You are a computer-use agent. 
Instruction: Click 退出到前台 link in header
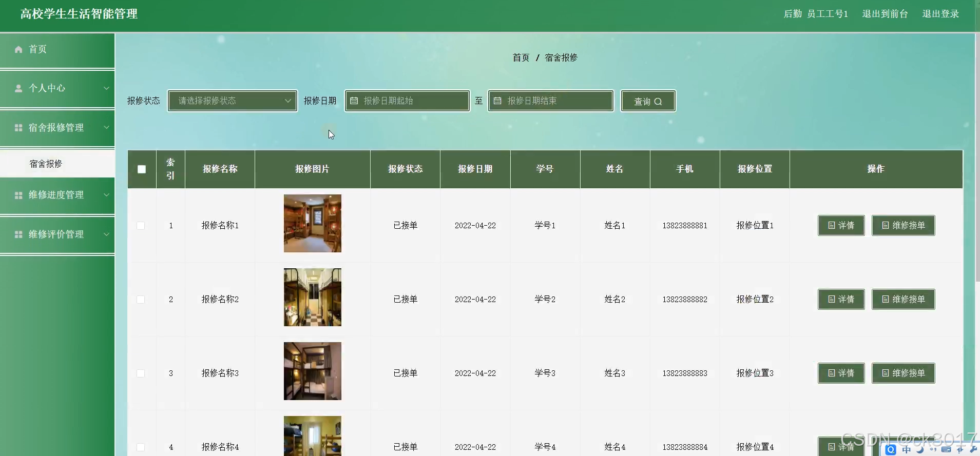885,14
